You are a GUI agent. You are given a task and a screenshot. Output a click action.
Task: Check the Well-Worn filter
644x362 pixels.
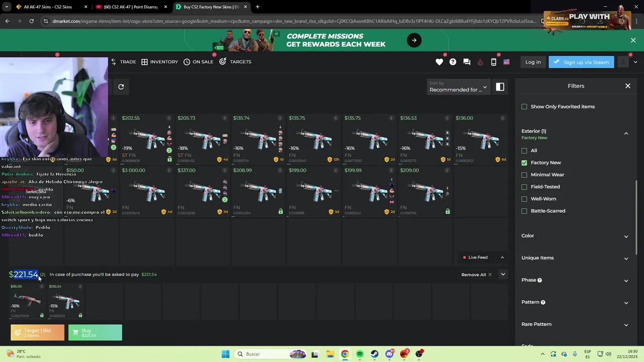click(524, 199)
